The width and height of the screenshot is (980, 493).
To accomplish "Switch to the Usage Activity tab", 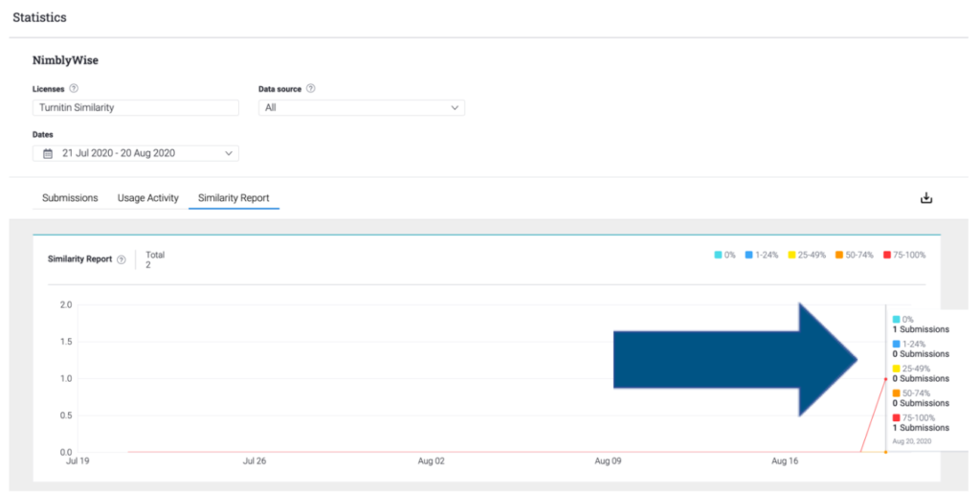I will click(148, 198).
